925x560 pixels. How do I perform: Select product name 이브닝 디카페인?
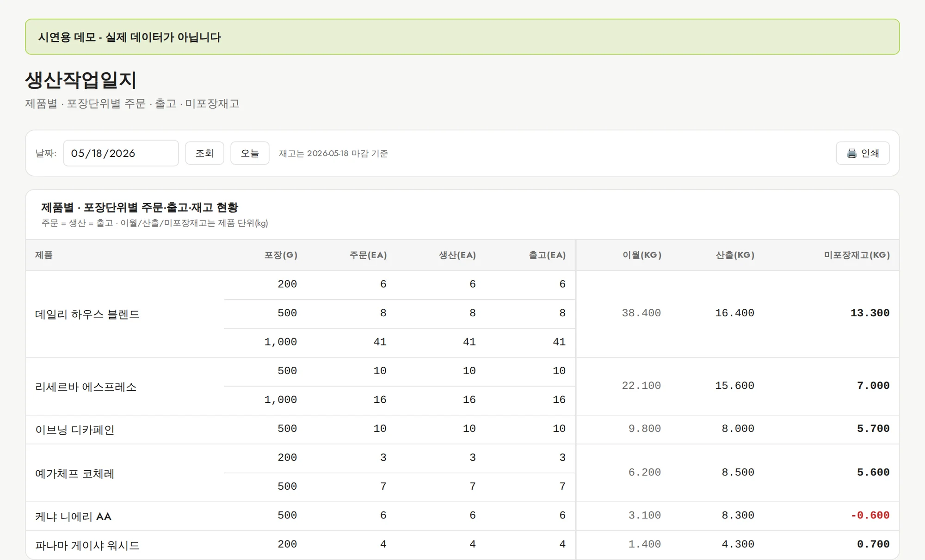coord(75,430)
